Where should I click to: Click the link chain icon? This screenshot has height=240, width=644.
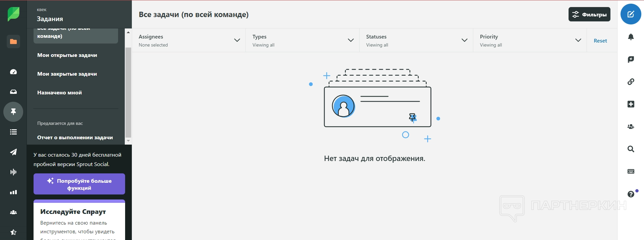coord(631,82)
